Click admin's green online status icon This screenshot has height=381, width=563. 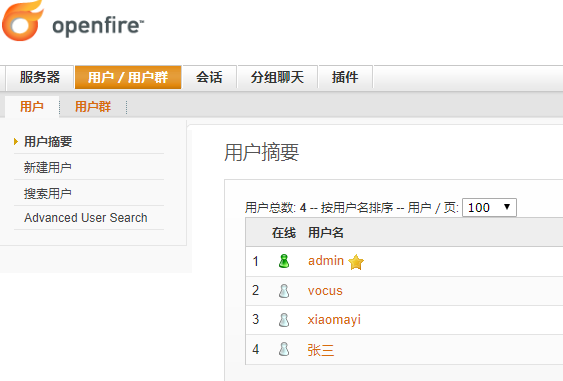(284, 261)
